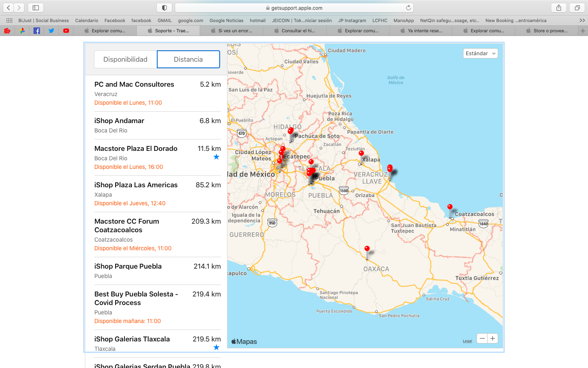
Task: Switch to the 'Consultar el hi...' tab
Action: (x=298, y=31)
